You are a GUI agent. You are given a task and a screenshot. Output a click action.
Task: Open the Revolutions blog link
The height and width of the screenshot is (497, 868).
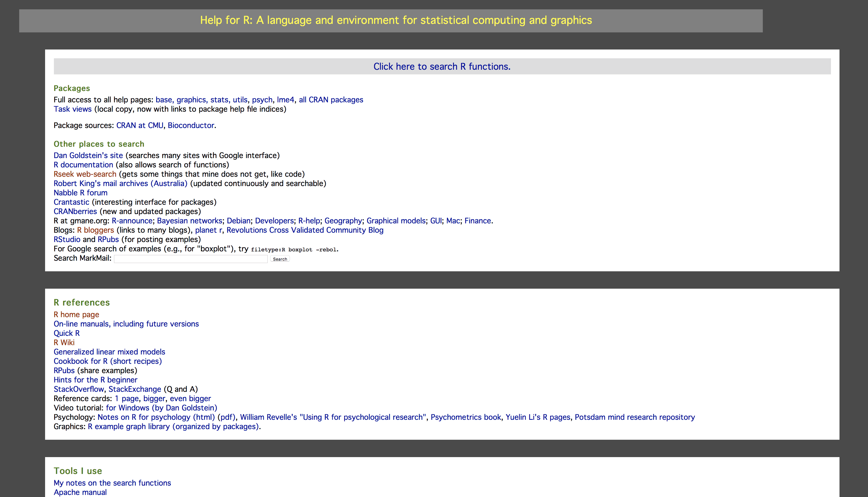247,230
